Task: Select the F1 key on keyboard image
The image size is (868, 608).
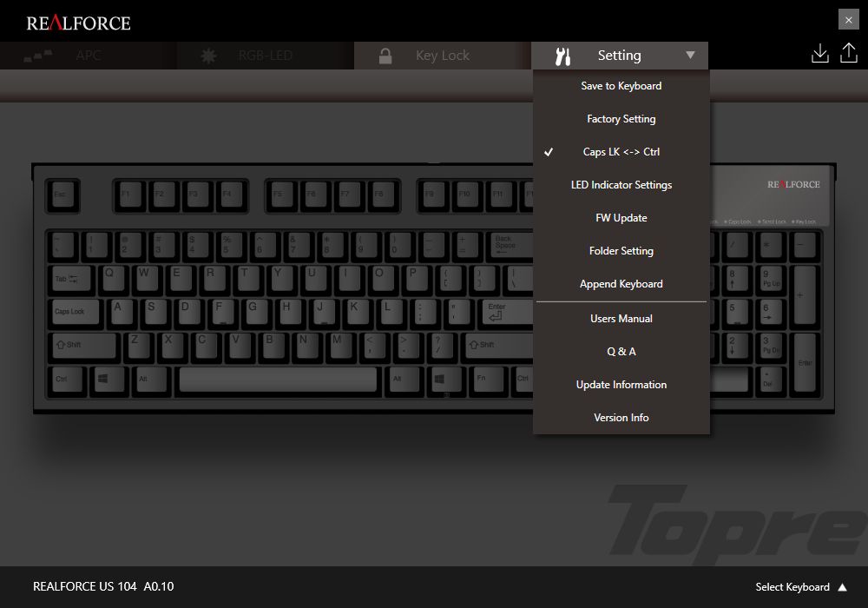Action: (131, 195)
